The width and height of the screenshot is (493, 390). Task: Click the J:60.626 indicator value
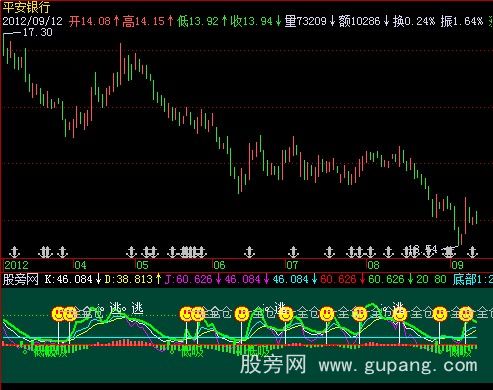(189, 279)
